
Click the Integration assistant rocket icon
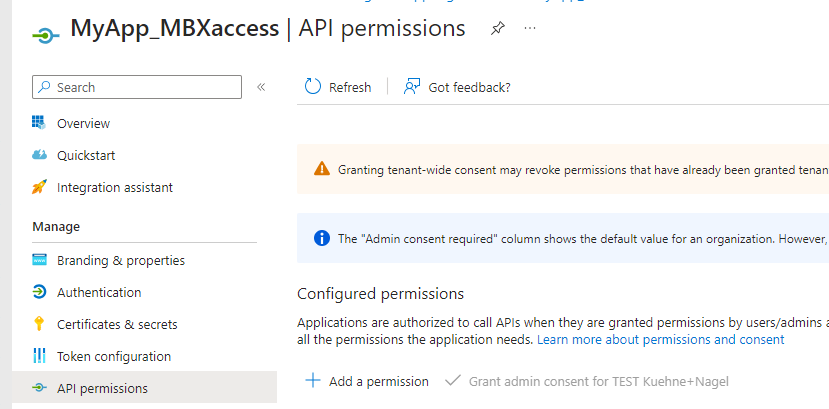[40, 187]
